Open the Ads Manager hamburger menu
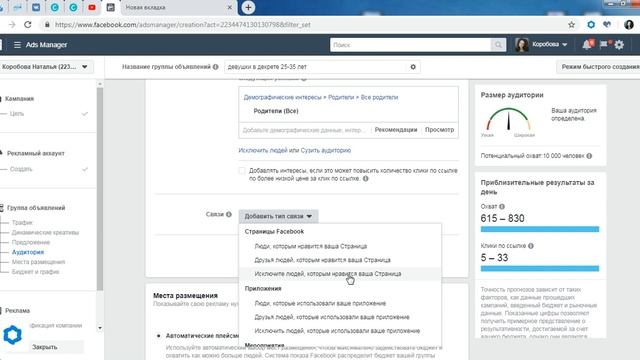This screenshot has height=360, width=640. click(17, 45)
